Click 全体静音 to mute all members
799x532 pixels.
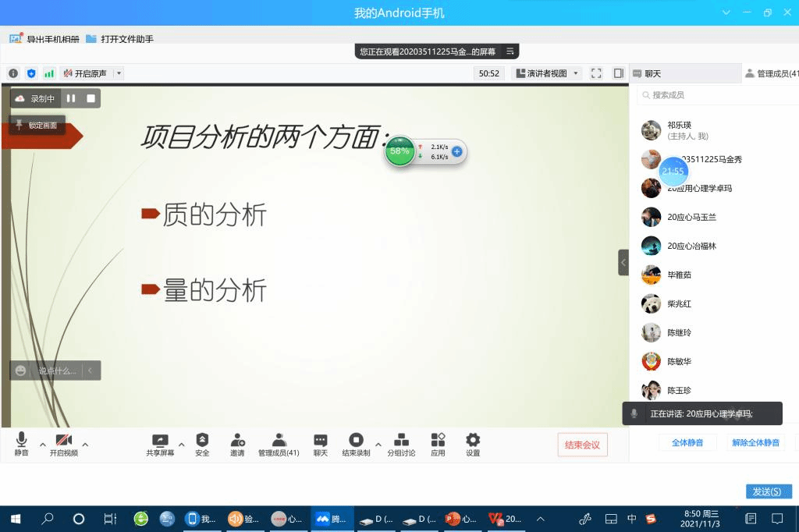[687, 442]
